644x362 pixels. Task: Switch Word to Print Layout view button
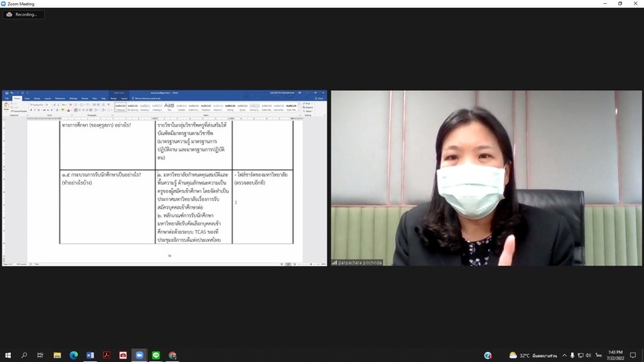tap(288, 265)
